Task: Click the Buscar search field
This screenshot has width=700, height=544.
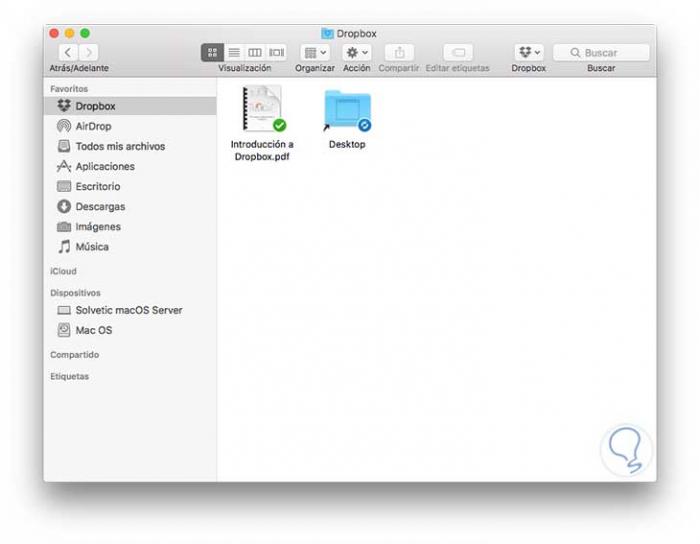Action: pyautogui.click(x=601, y=53)
